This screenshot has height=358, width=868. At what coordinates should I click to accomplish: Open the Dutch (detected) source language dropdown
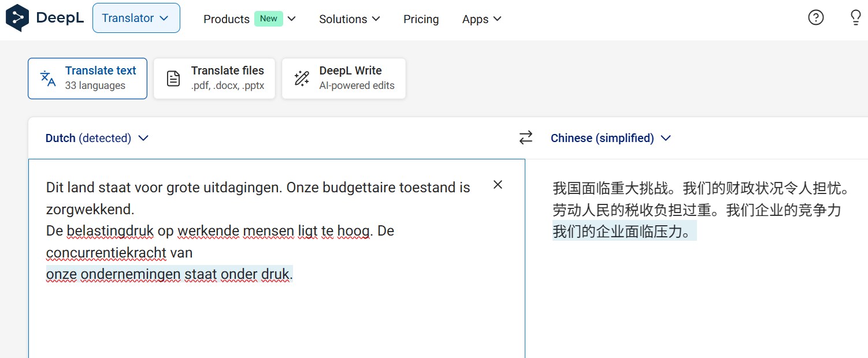pos(97,138)
